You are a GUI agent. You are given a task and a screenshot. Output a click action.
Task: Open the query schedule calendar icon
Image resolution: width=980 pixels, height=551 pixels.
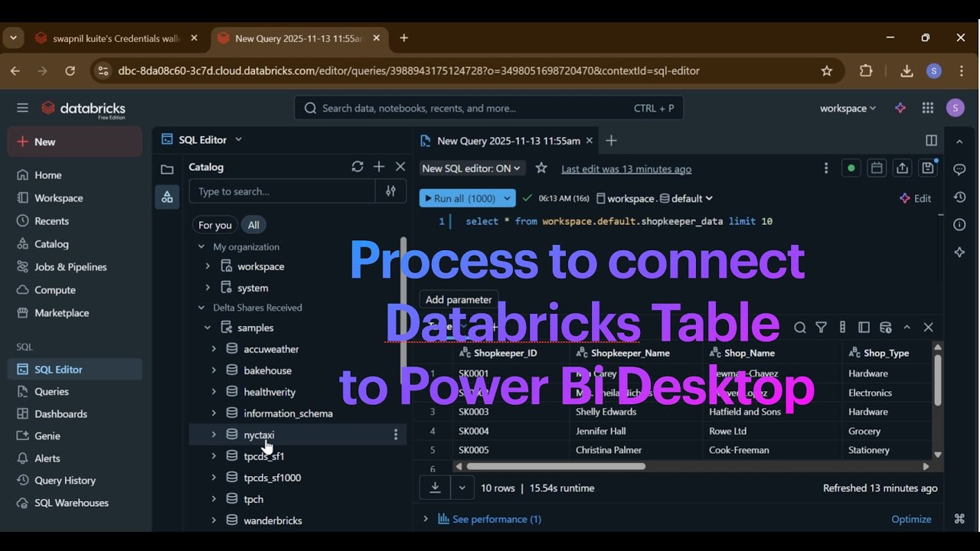(877, 168)
